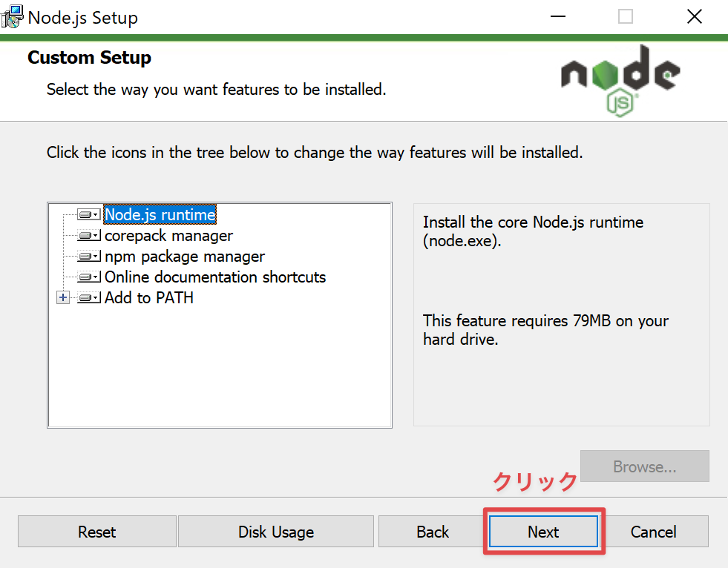Open the dropdown arrow beside npm package manager

(96, 257)
